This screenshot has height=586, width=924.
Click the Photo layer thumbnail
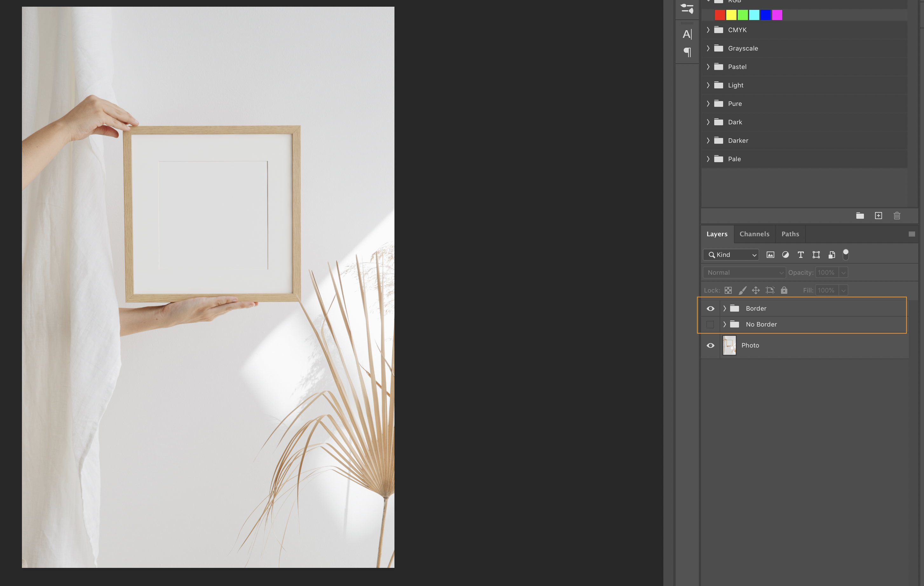click(729, 345)
